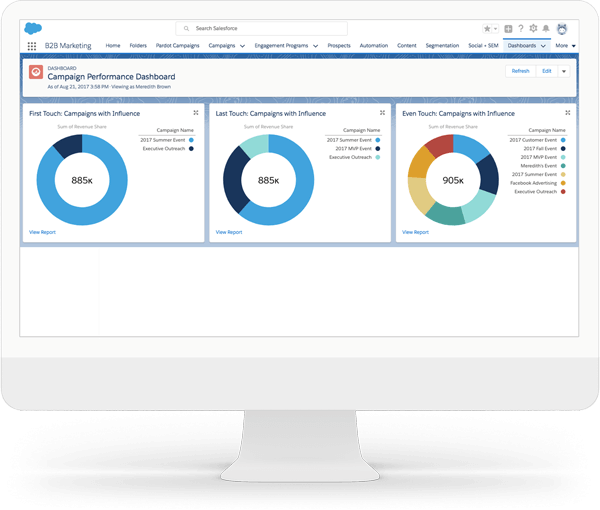600x510 pixels.
Task: Click the 2017 Summer Event label in Last Touch legend
Action: click(349, 140)
